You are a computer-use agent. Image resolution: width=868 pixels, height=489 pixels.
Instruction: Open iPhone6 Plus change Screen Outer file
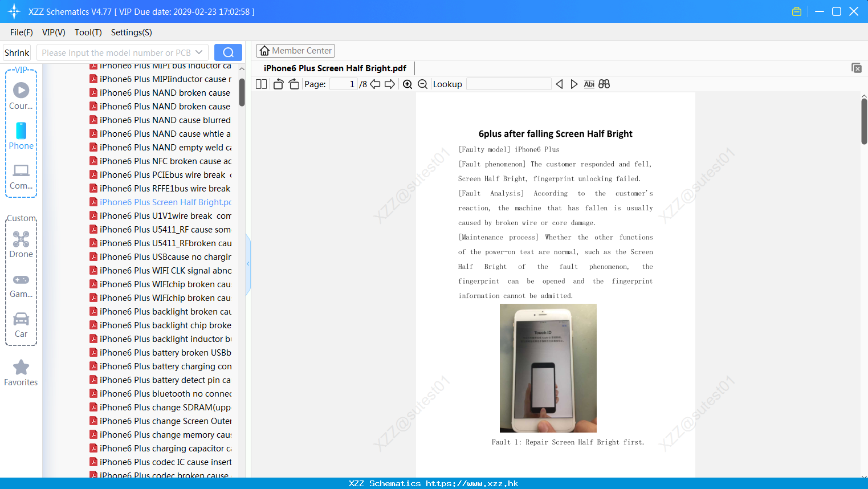click(161, 421)
